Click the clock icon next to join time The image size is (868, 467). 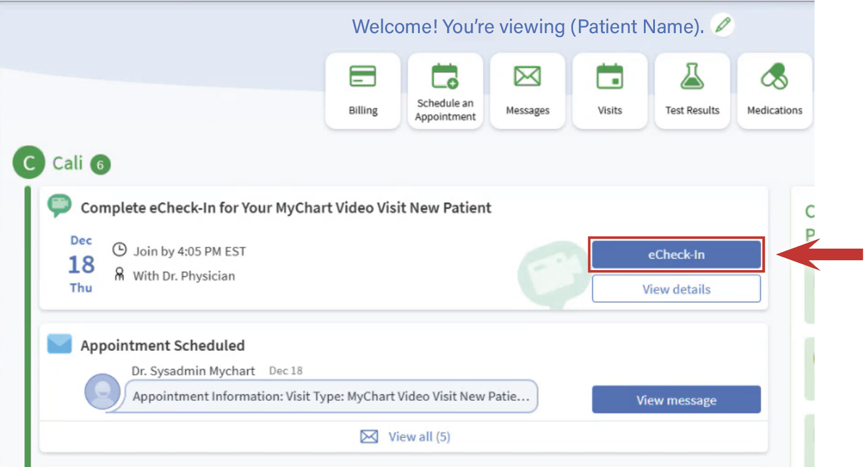pyautogui.click(x=118, y=251)
